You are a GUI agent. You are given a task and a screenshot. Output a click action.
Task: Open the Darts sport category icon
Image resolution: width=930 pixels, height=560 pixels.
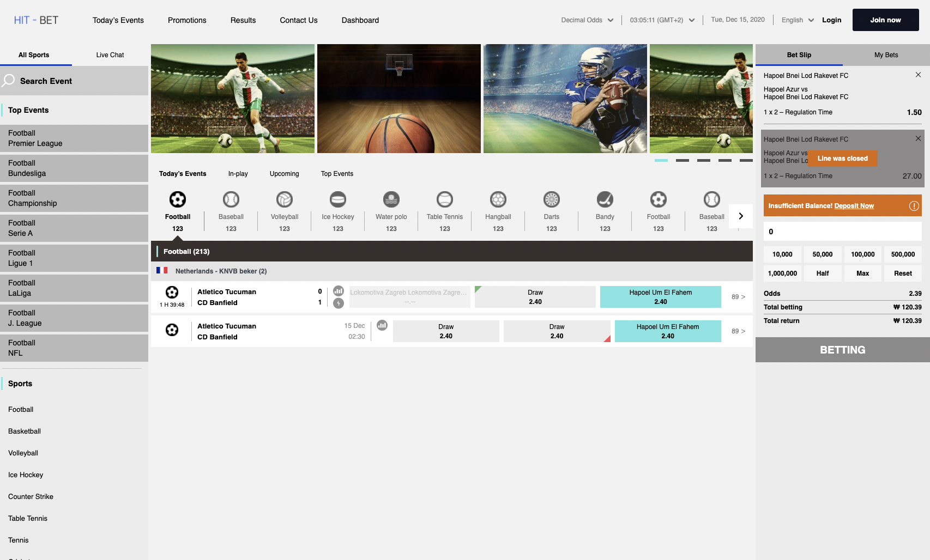coord(551,200)
